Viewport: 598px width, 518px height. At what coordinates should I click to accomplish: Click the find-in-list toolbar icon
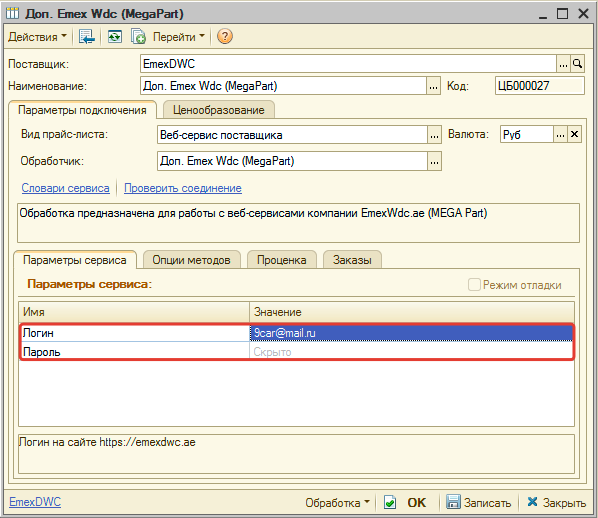pos(87,37)
